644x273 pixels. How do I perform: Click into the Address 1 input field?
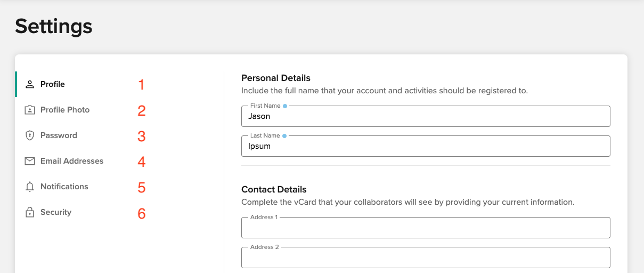[x=426, y=228]
